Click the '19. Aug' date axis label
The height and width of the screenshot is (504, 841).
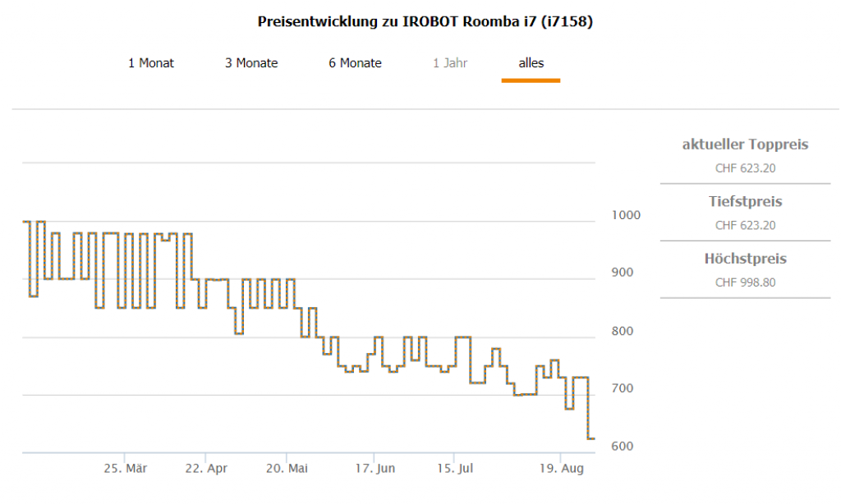click(x=561, y=469)
